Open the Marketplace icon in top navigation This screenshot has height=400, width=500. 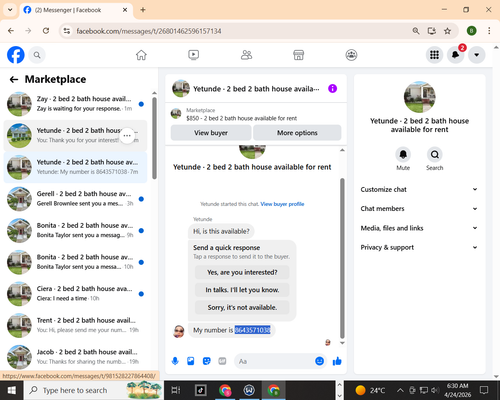(298, 55)
